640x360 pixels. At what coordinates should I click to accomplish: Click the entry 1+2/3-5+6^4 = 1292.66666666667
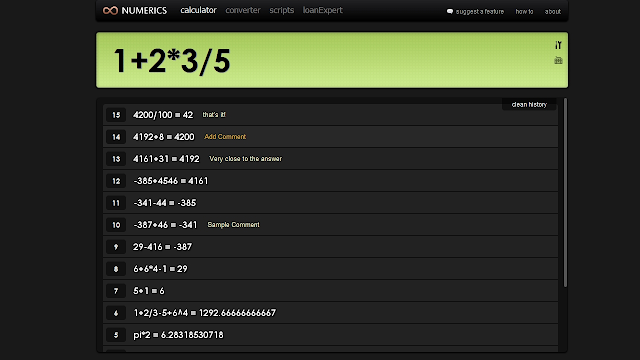(204, 313)
